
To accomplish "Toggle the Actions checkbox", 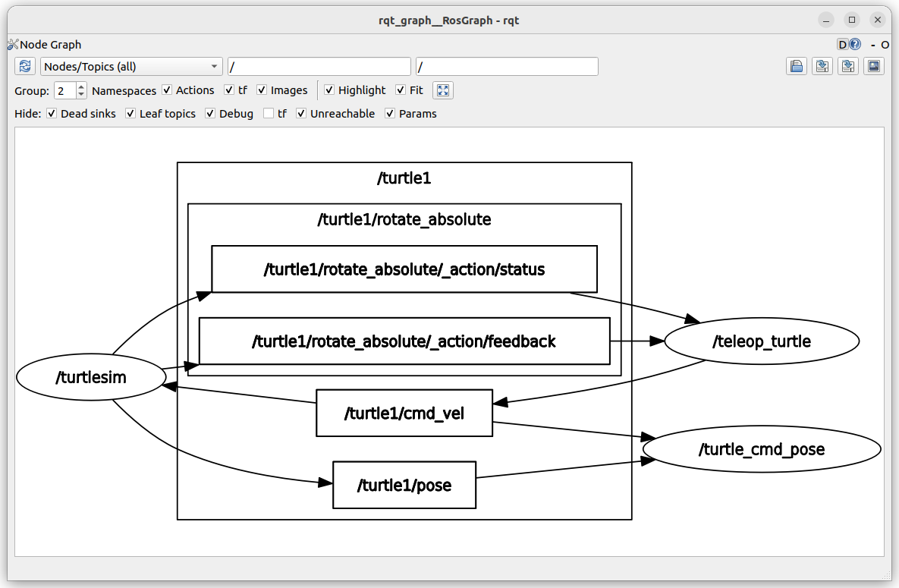I will coord(167,90).
